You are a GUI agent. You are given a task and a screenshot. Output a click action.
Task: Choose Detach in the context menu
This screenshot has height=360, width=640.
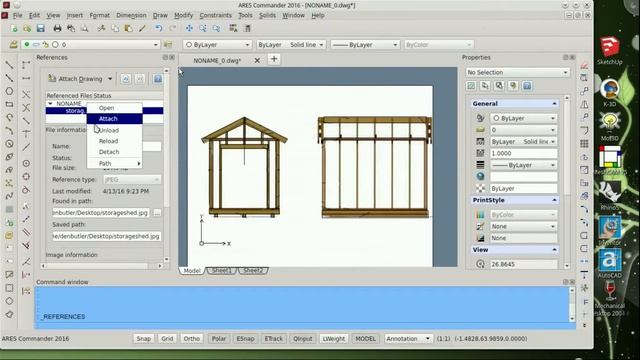(x=114, y=152)
